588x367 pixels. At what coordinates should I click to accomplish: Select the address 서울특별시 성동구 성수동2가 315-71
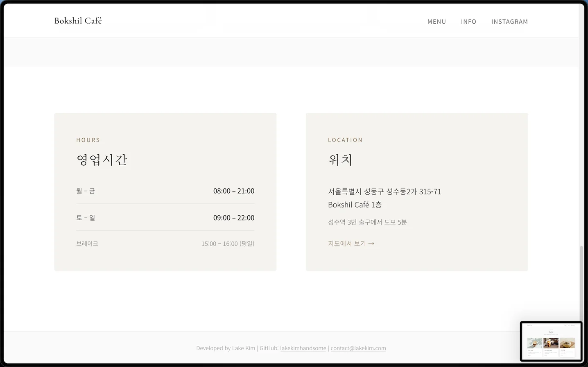click(x=384, y=191)
